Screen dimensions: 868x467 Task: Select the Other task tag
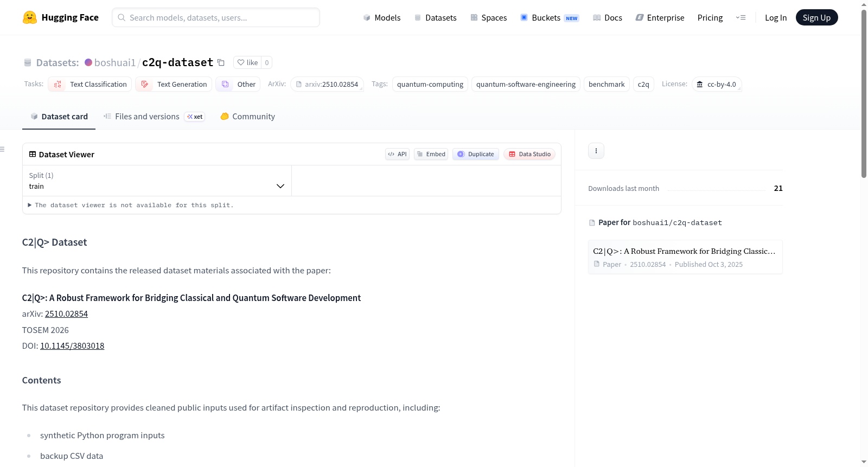tap(238, 84)
